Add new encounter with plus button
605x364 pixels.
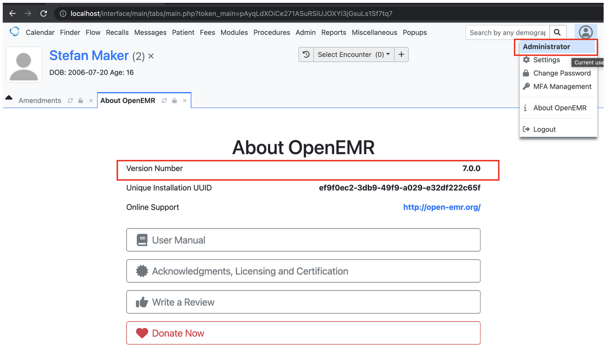(x=401, y=54)
